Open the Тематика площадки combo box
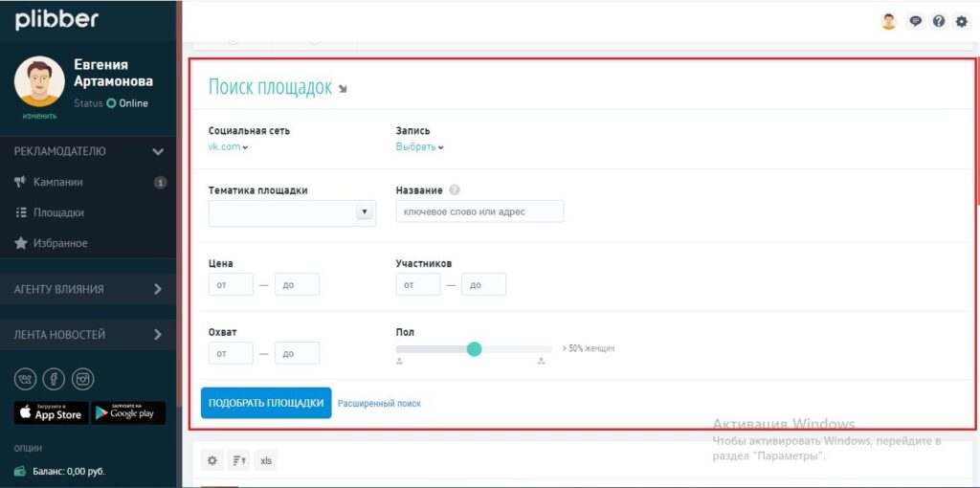980x488 pixels. (x=293, y=212)
